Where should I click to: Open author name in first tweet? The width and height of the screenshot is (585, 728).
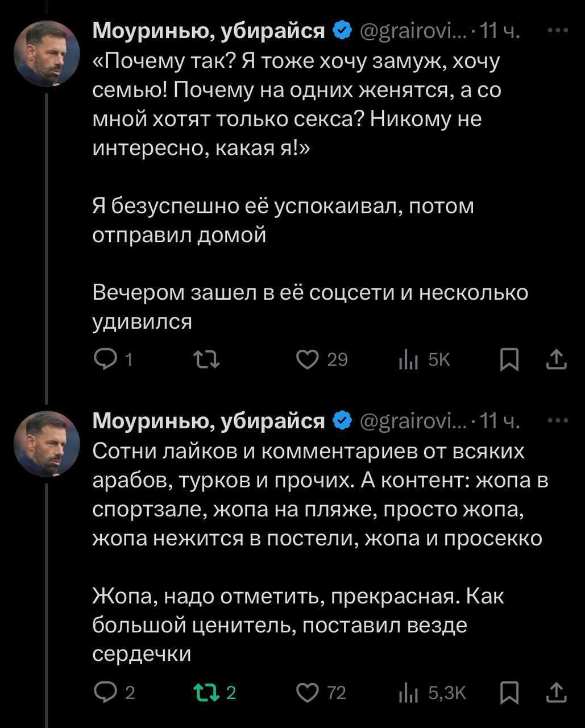pos(208,31)
